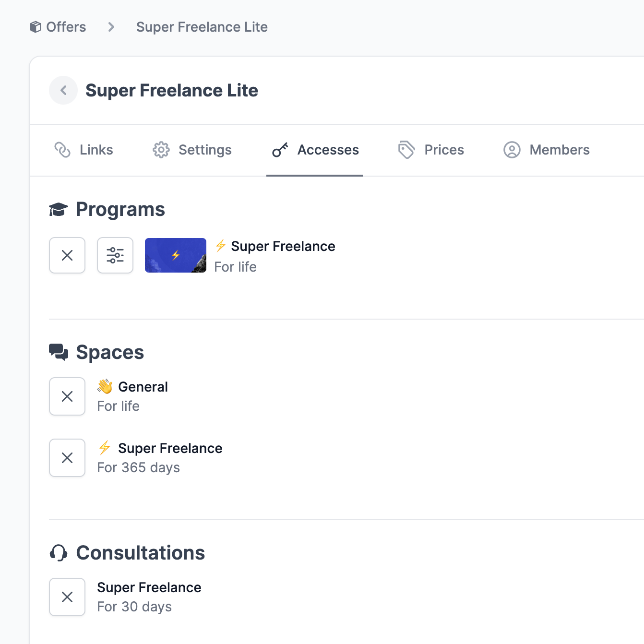Viewport: 644px width, 644px height.
Task: Go back using the round chevron button
Action: click(63, 90)
